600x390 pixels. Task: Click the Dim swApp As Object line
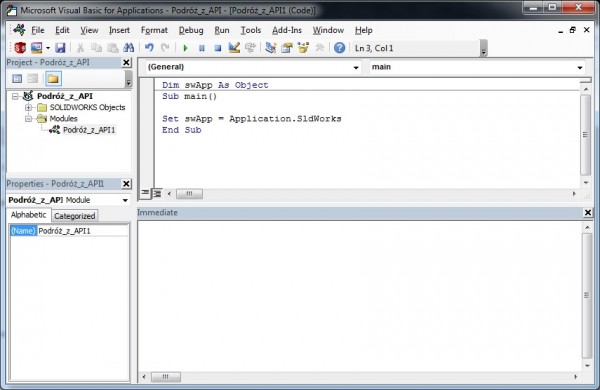click(215, 85)
